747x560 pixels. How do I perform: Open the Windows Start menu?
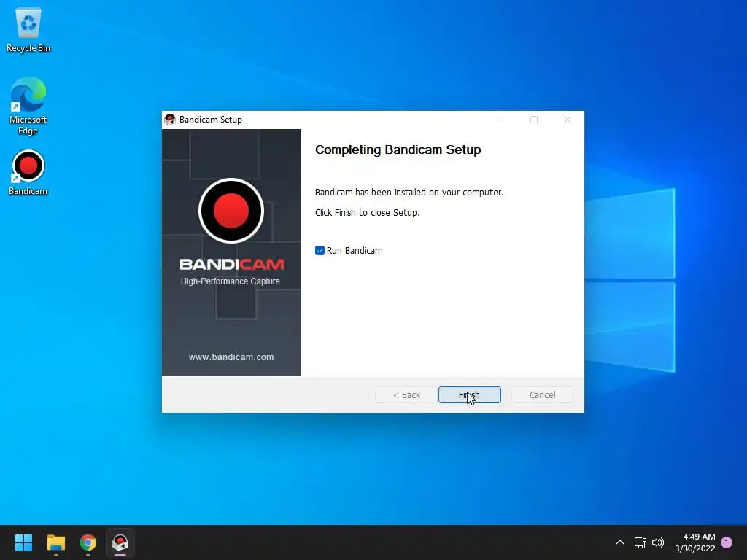(23, 542)
